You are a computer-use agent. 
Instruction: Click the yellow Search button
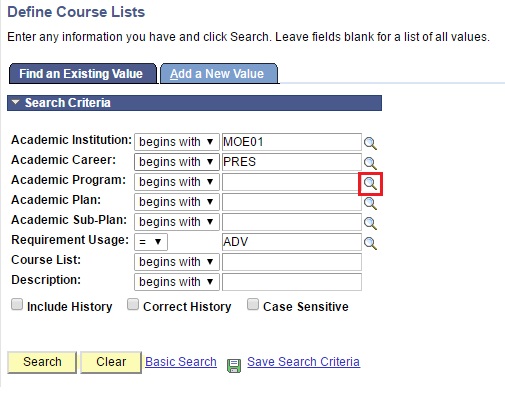point(42,362)
